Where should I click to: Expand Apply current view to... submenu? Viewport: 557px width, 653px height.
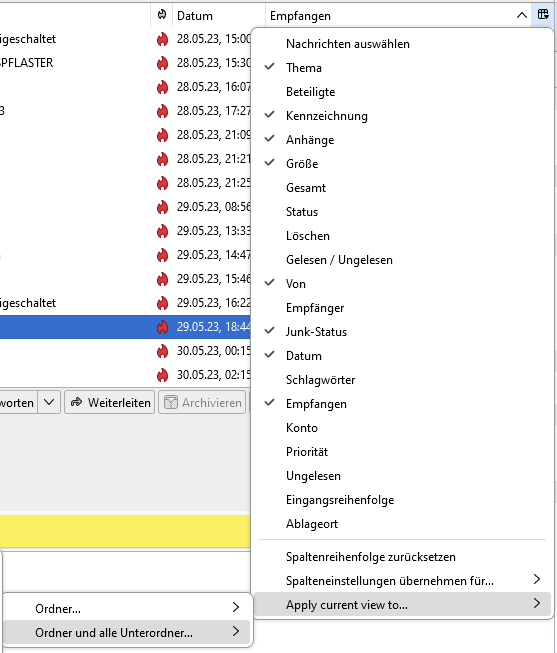tap(402, 604)
